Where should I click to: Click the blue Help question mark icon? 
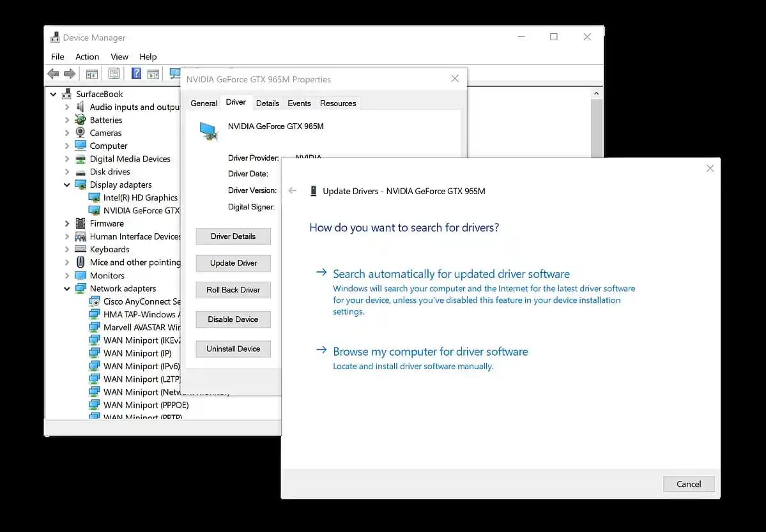(136, 74)
